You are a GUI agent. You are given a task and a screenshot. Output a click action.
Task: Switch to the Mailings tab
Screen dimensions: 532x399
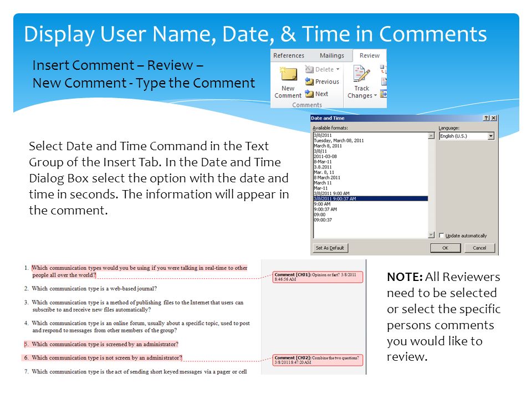[332, 55]
